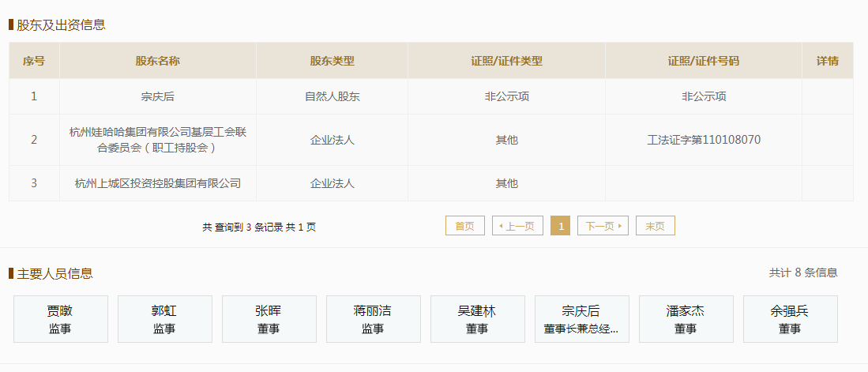
Task: Select the 张晖 董事 personnel card
Action: (269, 319)
